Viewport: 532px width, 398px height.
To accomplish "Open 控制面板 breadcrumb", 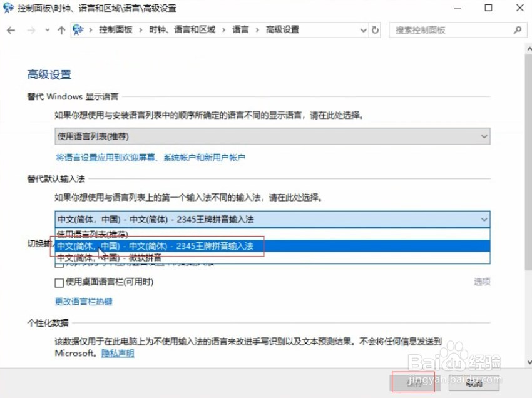I will [115, 30].
